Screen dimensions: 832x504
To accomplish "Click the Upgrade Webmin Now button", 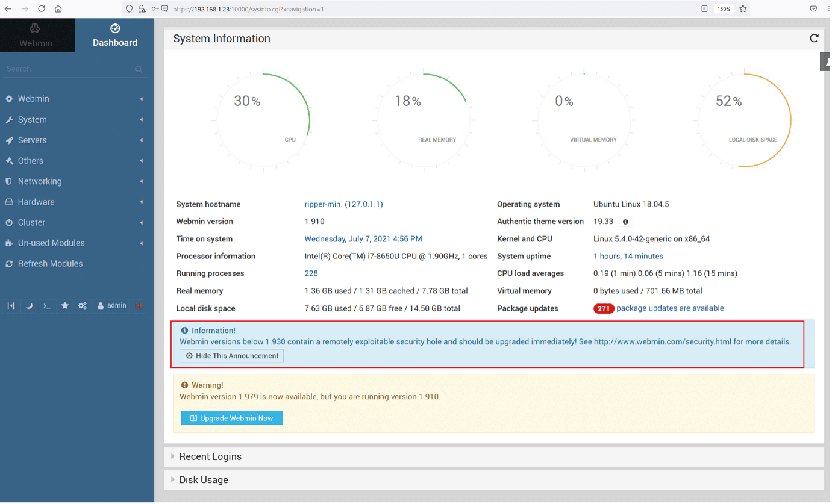I will (232, 418).
